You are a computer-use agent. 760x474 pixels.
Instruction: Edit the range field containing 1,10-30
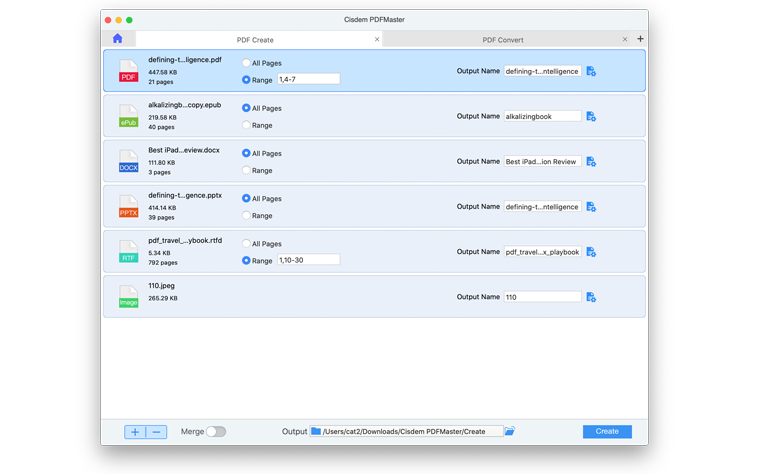308,260
